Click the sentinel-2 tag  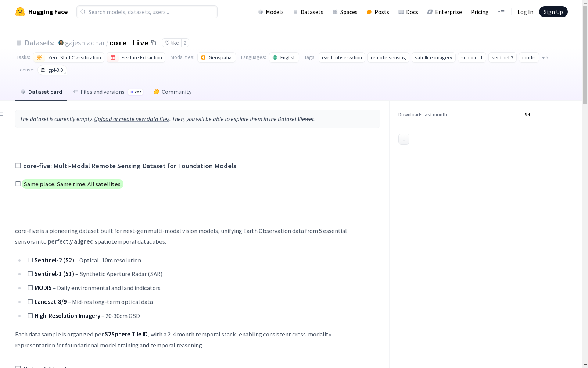[x=502, y=57]
